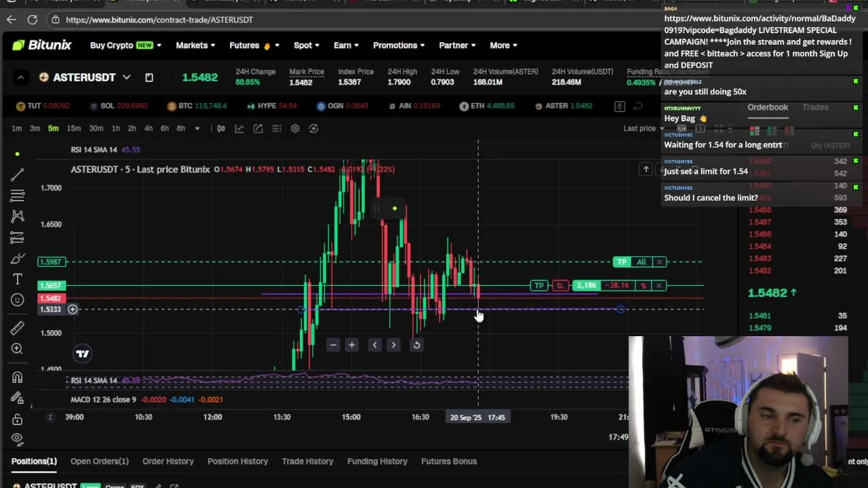Screen dimensions: 868x488
Task: Move chart right with arrow button
Action: point(393,345)
